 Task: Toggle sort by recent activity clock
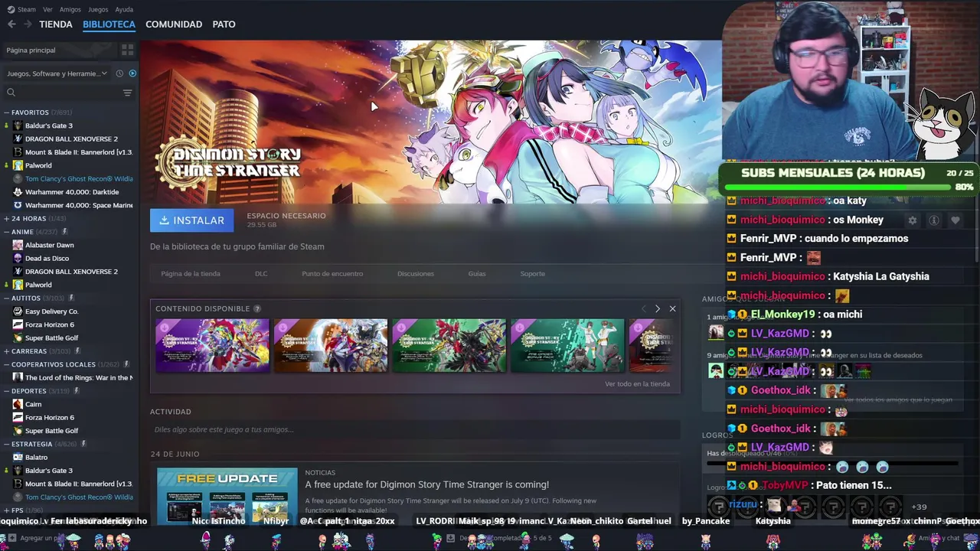119,73
